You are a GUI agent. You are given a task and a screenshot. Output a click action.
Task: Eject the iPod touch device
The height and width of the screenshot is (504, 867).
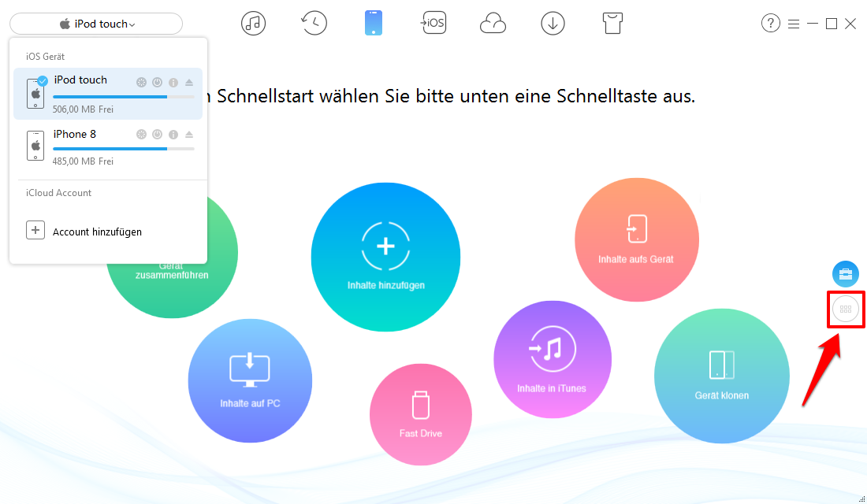(189, 83)
